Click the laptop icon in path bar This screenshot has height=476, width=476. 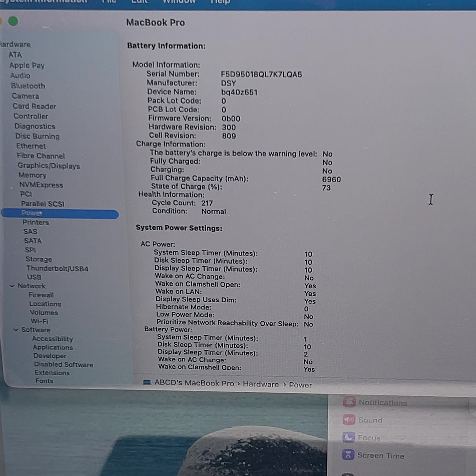click(147, 383)
